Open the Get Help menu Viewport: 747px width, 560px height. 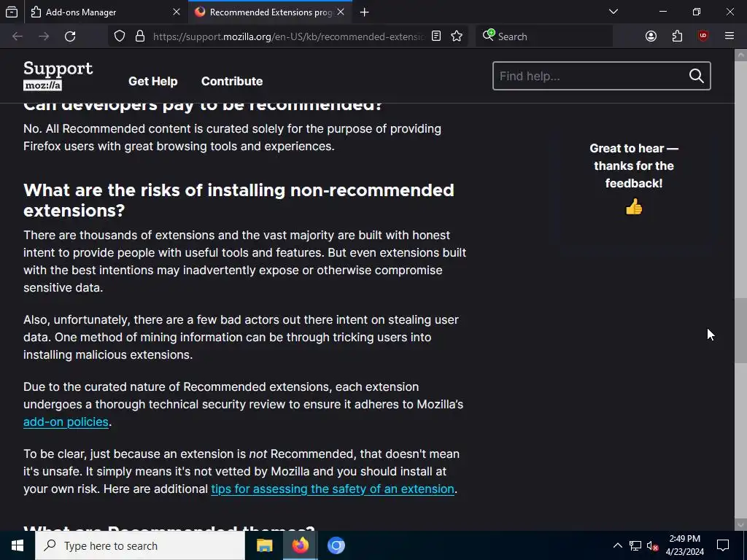point(153,82)
